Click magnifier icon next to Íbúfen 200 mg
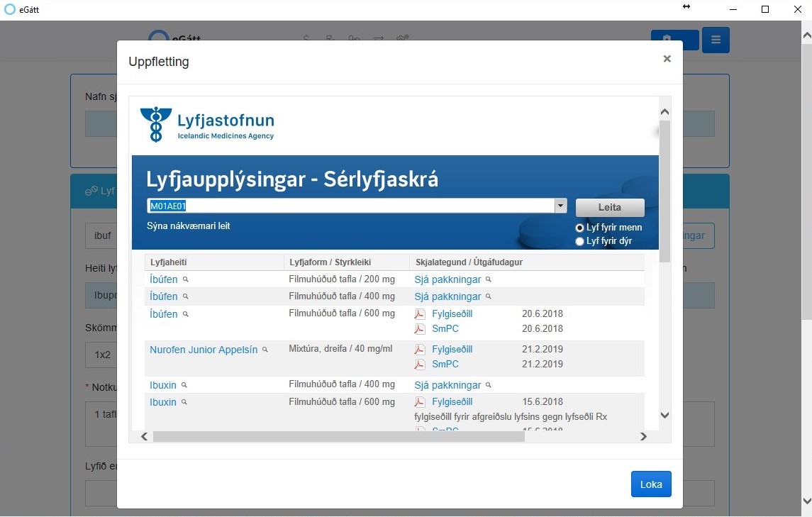 coord(185,279)
